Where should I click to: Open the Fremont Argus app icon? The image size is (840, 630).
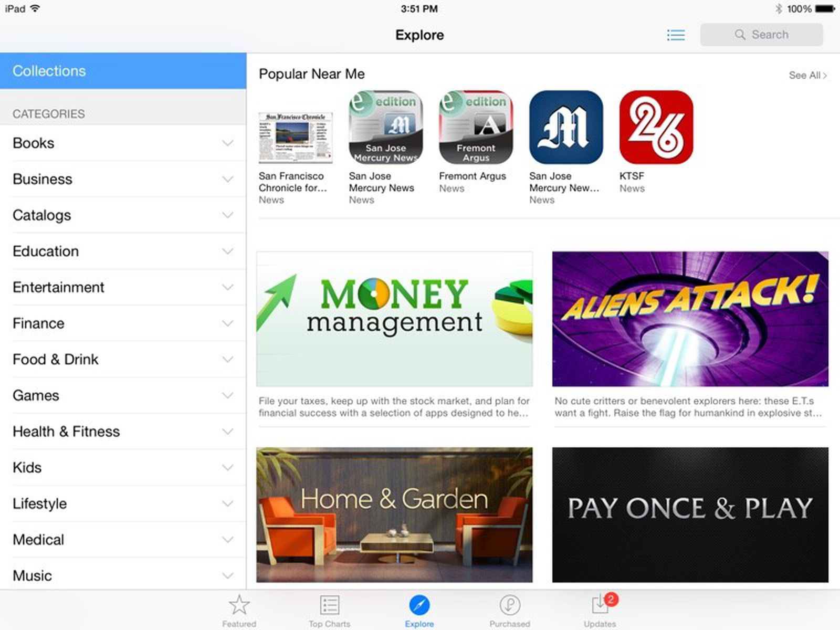point(476,128)
